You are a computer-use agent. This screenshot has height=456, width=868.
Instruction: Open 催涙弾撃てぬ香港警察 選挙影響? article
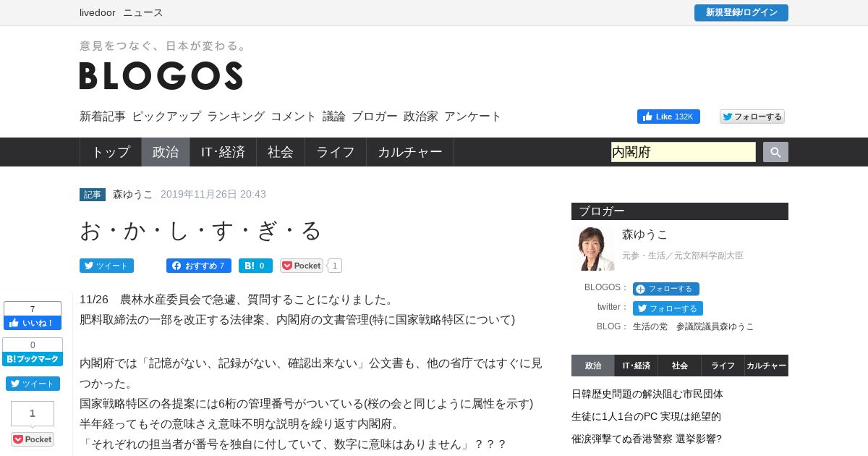click(647, 439)
